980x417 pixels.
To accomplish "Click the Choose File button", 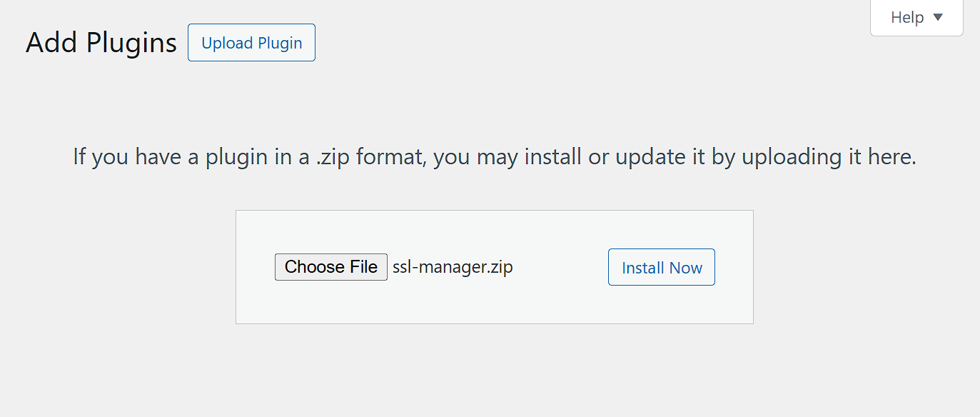I will click(x=331, y=267).
